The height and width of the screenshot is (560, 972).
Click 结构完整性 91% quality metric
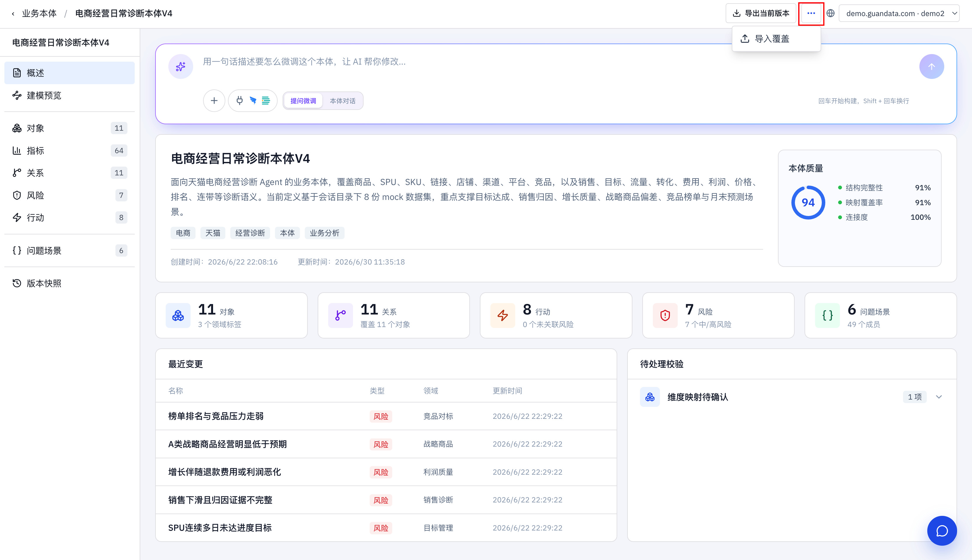[x=884, y=188]
